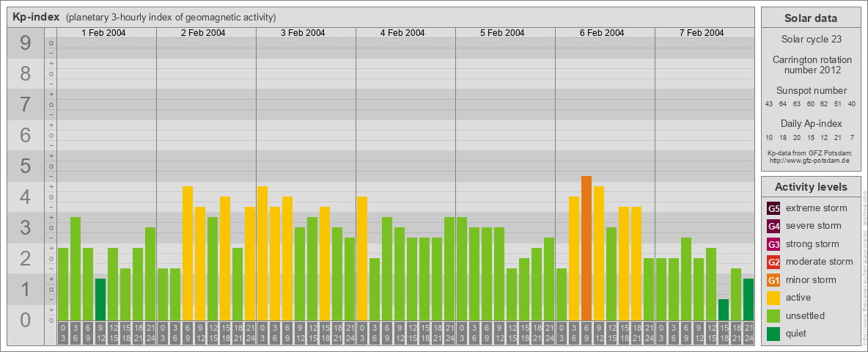Click the 2 Feb 6-9 yellow active bar
868x352 pixels.
click(188, 254)
